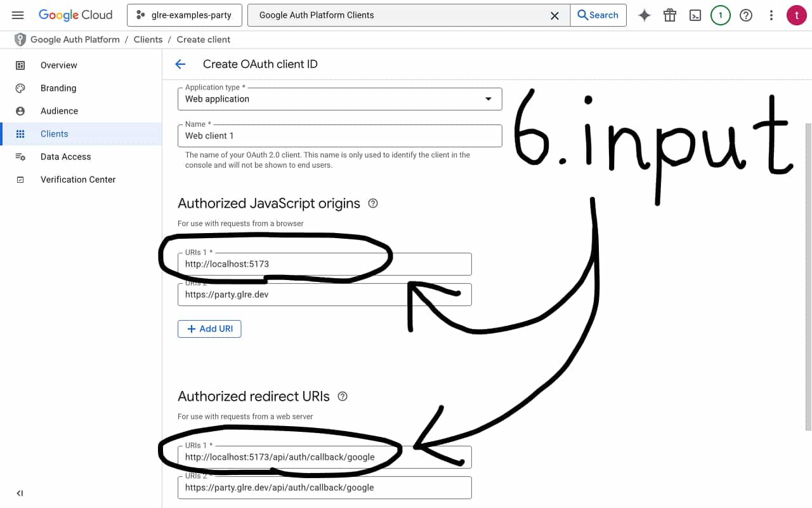Click the Gemini sparkle assistant icon

(645, 15)
